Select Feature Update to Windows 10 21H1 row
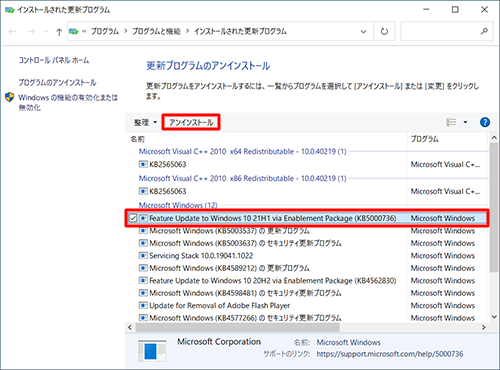 tap(307, 218)
